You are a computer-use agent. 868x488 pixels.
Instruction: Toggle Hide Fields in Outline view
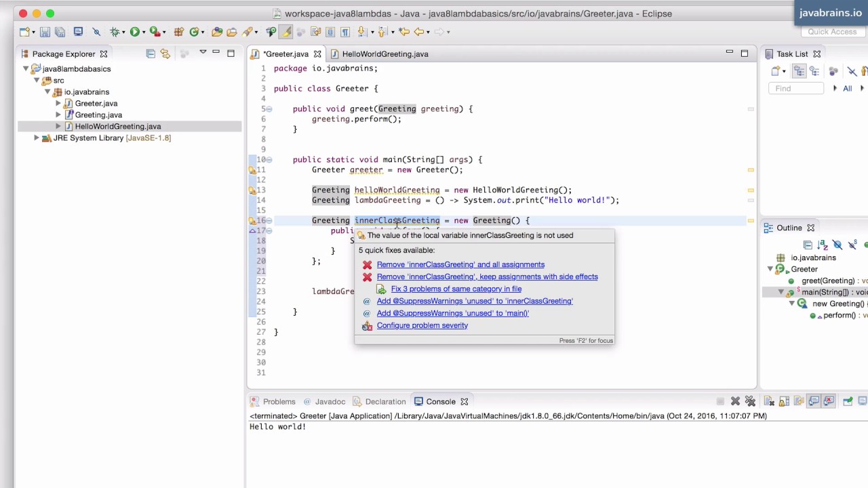coord(837,245)
